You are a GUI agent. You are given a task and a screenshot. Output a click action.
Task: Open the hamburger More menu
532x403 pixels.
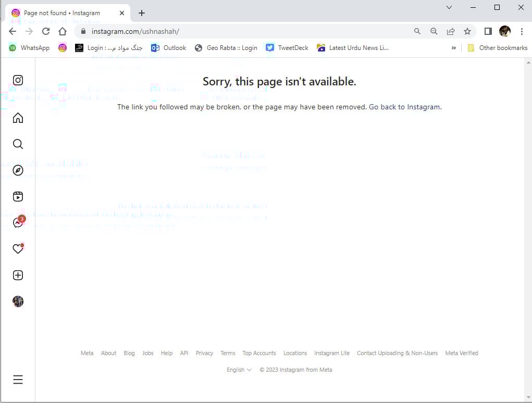[x=18, y=380]
